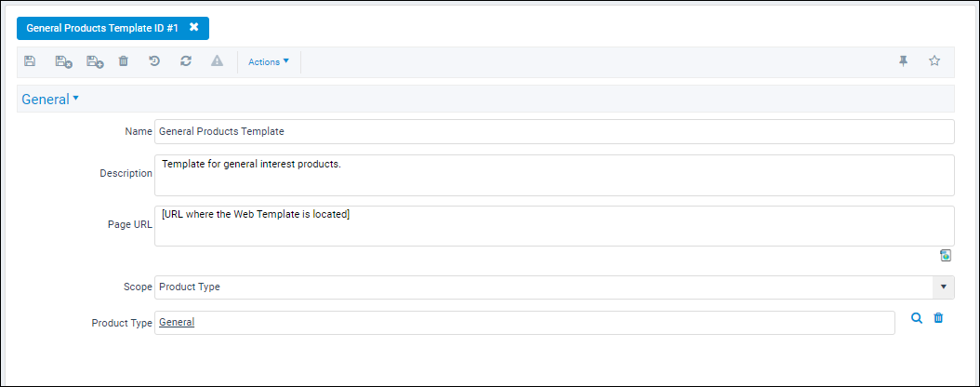Collapse the General section header
The image size is (980, 387).
pyautogui.click(x=50, y=99)
